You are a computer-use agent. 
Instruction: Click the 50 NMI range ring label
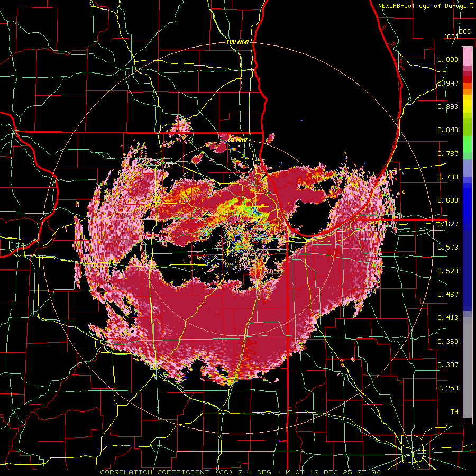237,140
